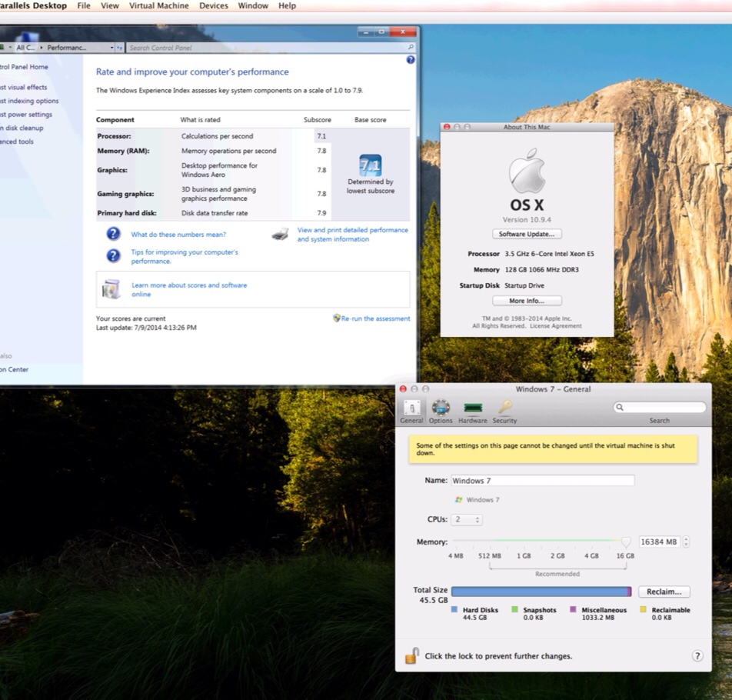Click the Action Center link in sidebar
The height and width of the screenshot is (700, 732).
point(15,369)
